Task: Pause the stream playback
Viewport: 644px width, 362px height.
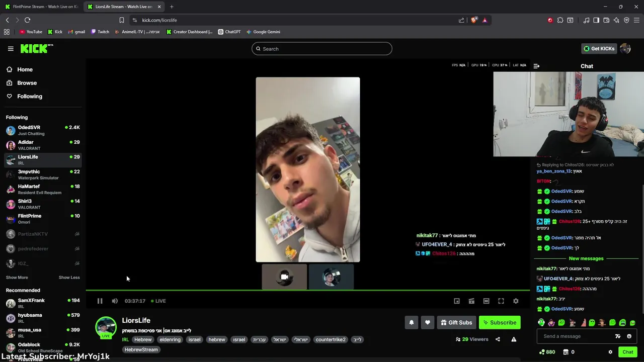Action: click(x=100, y=301)
